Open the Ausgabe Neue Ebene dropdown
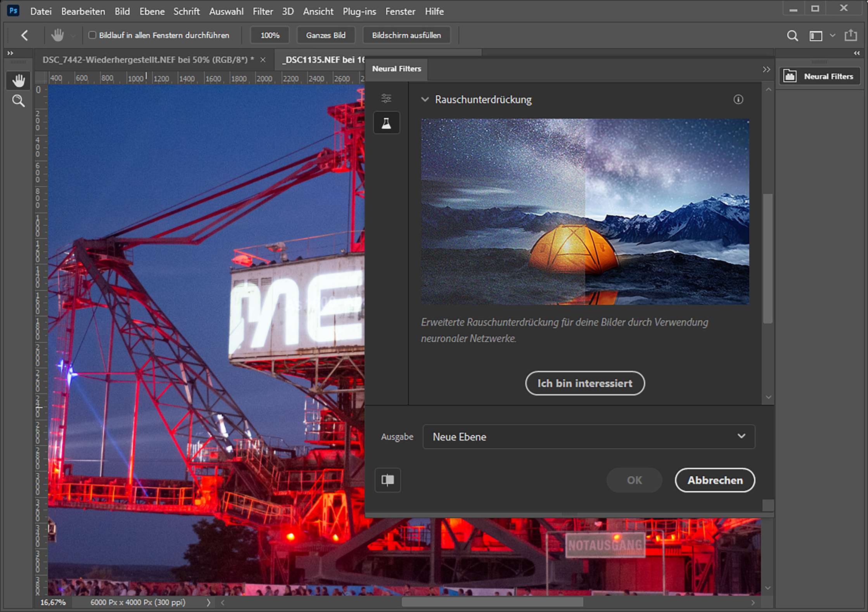 (588, 437)
